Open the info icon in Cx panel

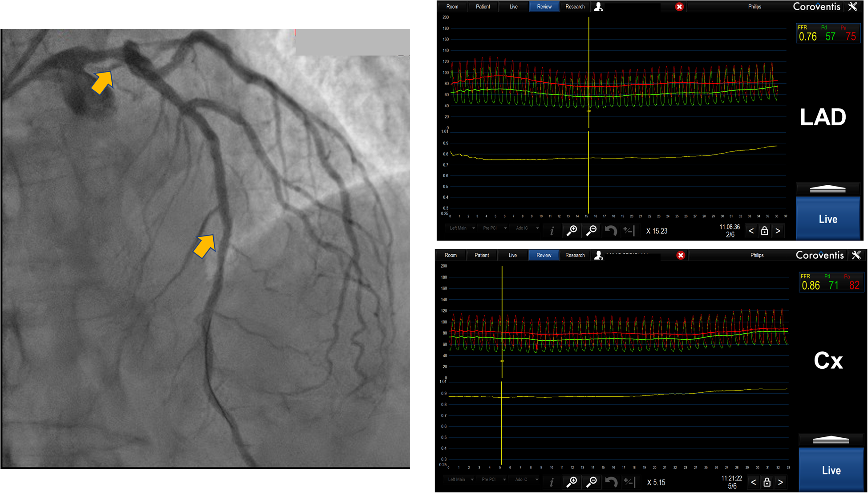tap(552, 482)
